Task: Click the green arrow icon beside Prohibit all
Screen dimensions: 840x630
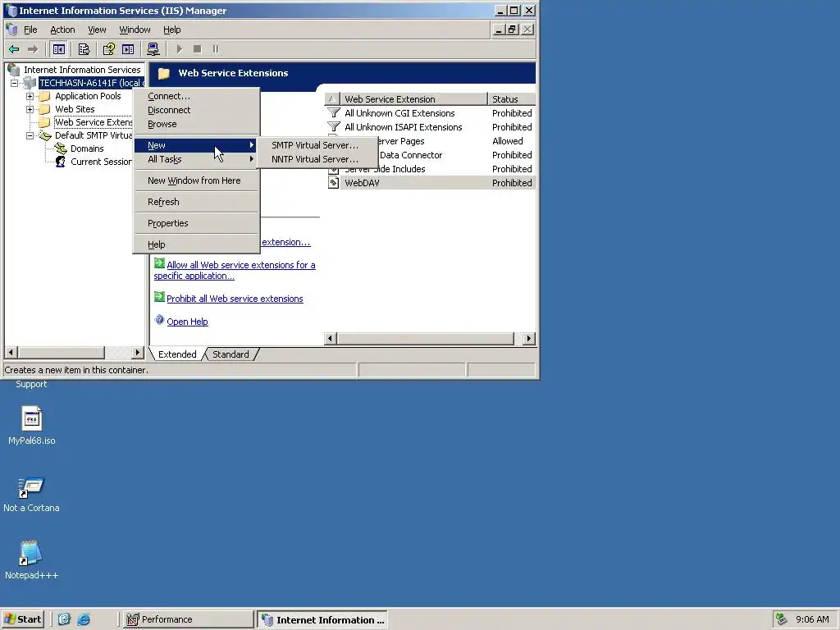Action: (159, 297)
